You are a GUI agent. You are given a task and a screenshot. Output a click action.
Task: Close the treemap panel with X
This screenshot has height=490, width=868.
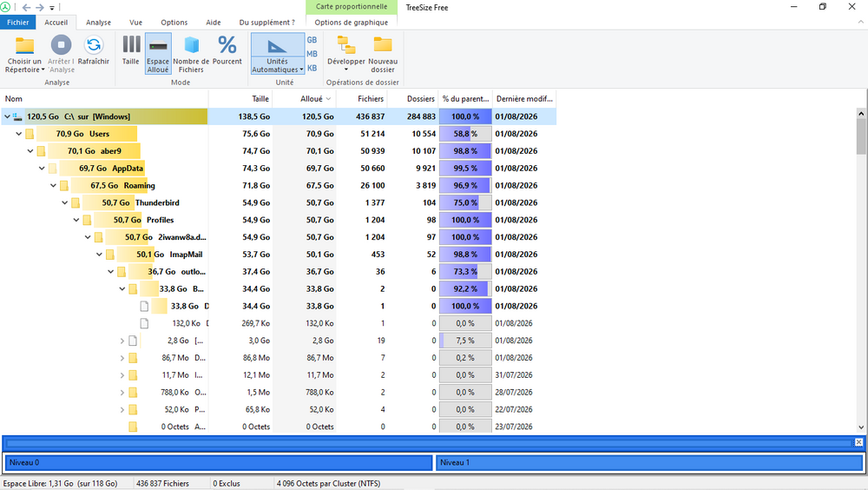tap(858, 441)
